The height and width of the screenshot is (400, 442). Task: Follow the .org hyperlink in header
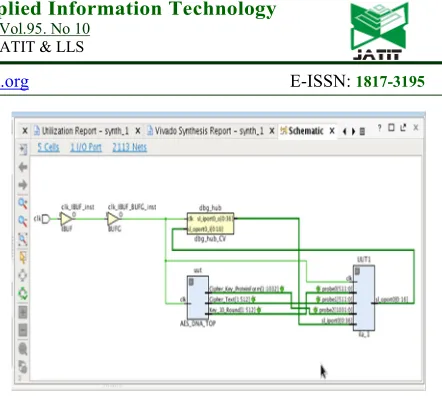click(14, 81)
